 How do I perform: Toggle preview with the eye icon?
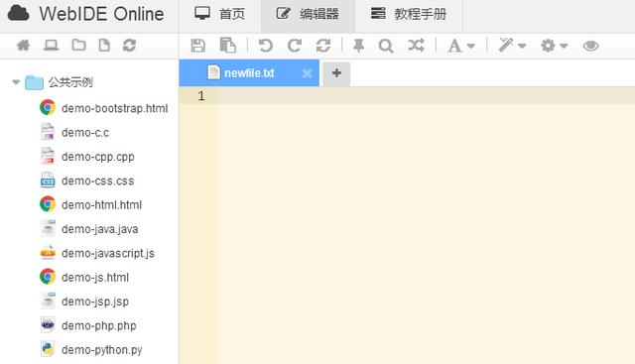click(x=591, y=46)
